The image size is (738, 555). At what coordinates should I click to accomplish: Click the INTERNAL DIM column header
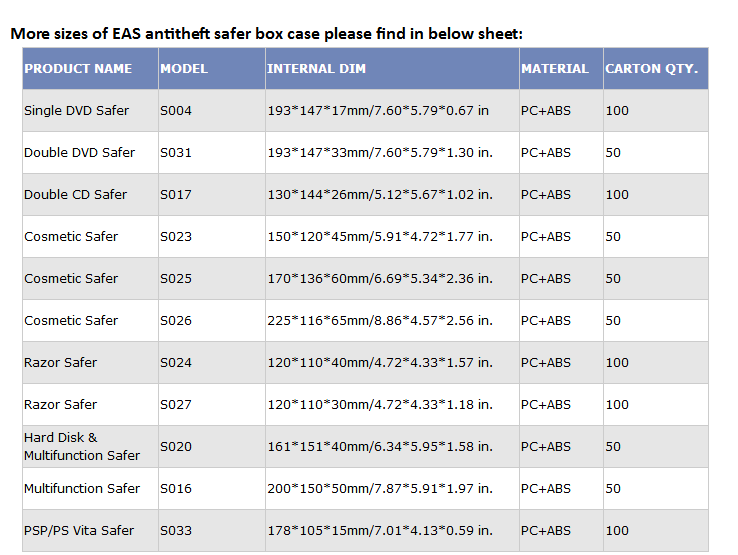click(392, 68)
